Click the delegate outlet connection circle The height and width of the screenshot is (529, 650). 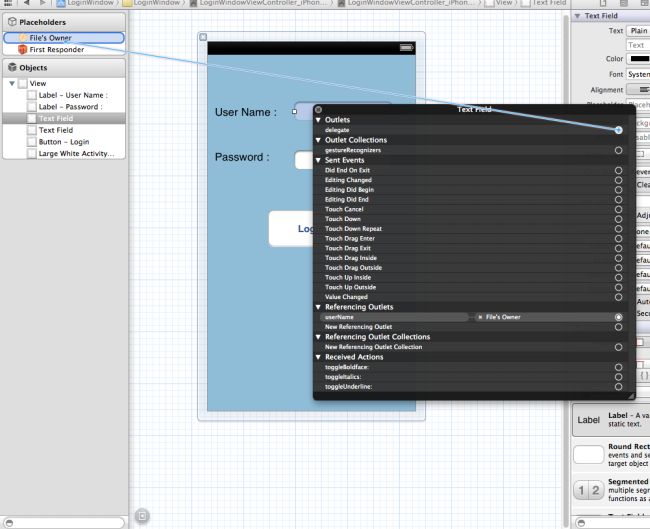pos(618,130)
